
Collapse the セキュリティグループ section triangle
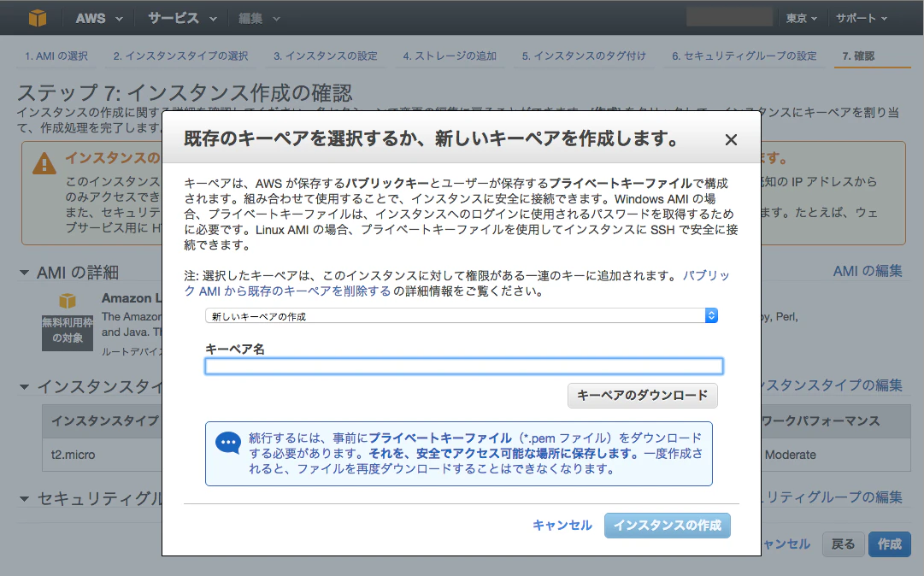pyautogui.click(x=24, y=499)
